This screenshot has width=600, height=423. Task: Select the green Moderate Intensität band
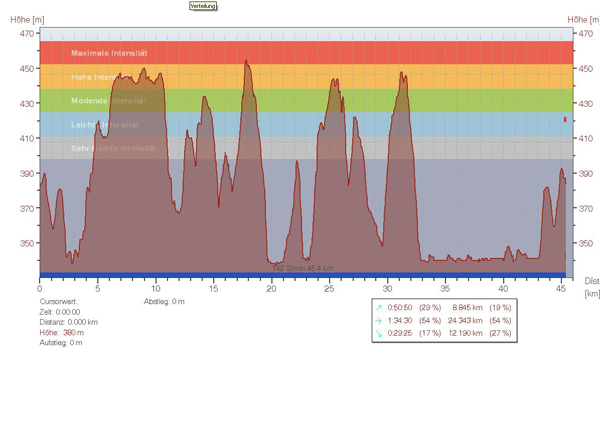(300, 101)
